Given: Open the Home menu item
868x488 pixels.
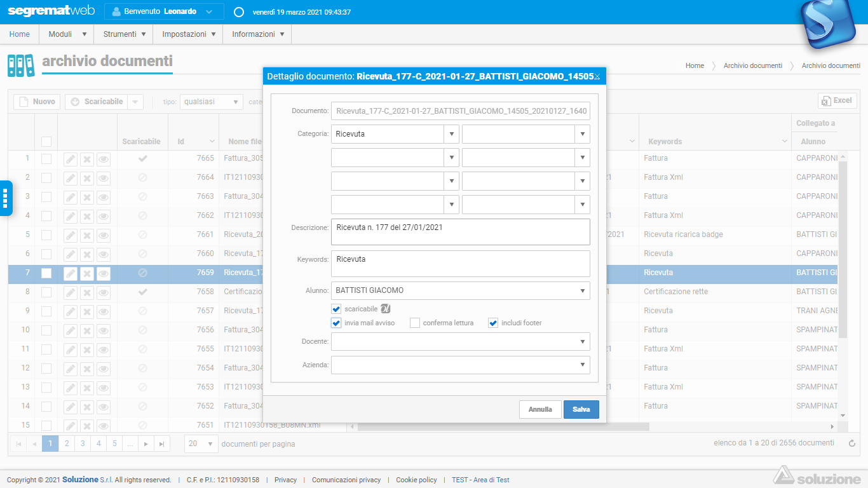Looking at the screenshot, I should 20,34.
